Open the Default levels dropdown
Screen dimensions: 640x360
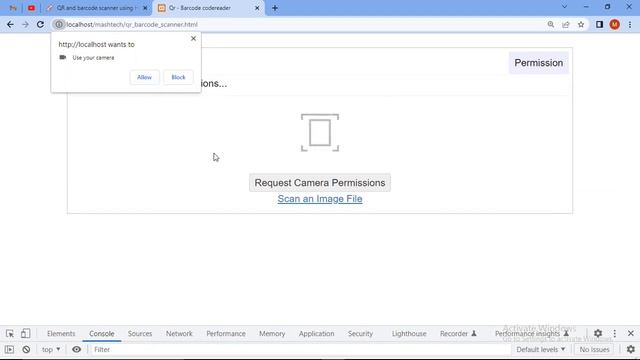[540, 349]
